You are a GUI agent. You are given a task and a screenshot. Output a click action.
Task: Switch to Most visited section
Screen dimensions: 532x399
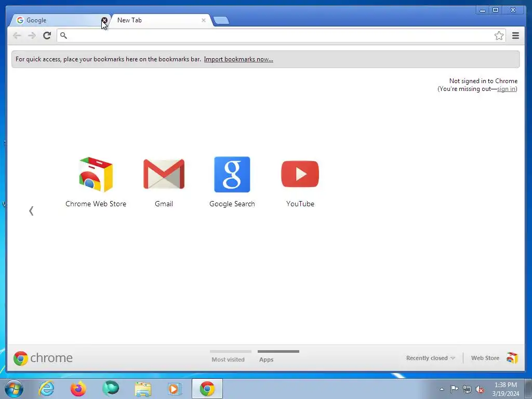point(230,356)
